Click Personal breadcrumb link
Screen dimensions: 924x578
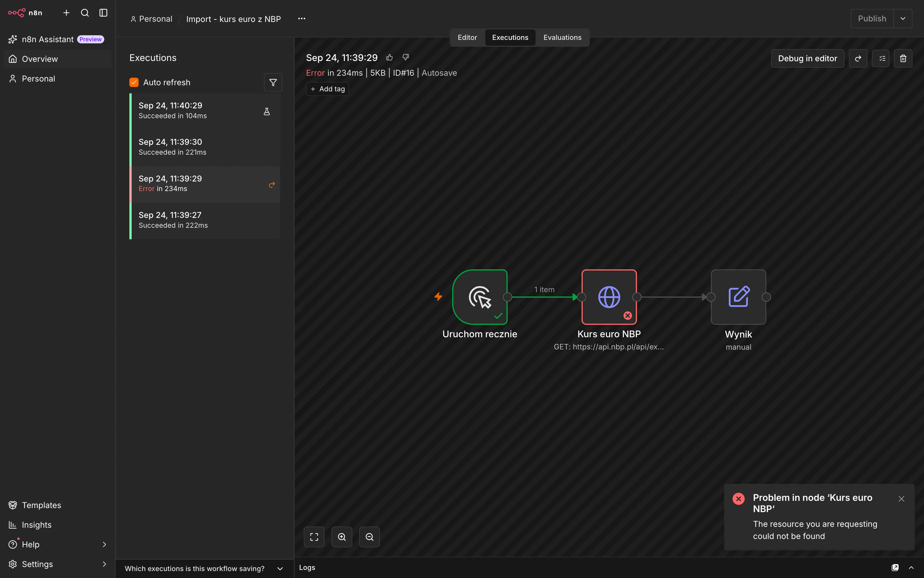(152, 19)
